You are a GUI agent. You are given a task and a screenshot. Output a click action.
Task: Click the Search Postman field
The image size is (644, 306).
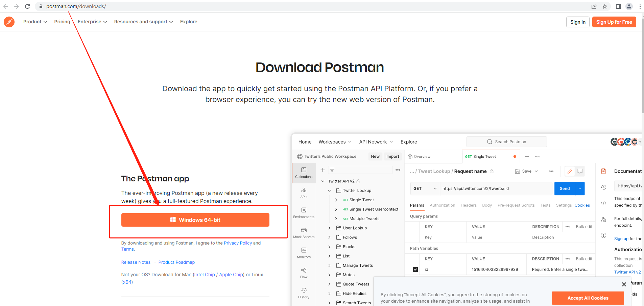coord(507,142)
